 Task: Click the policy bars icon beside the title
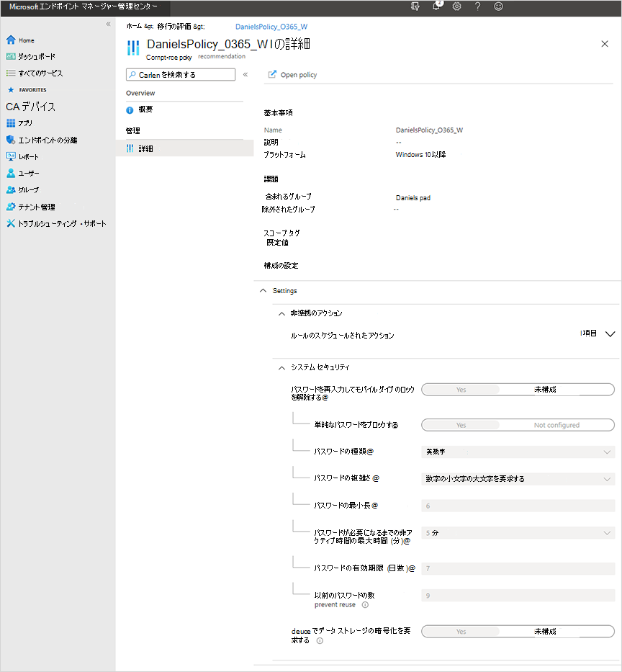coord(133,48)
